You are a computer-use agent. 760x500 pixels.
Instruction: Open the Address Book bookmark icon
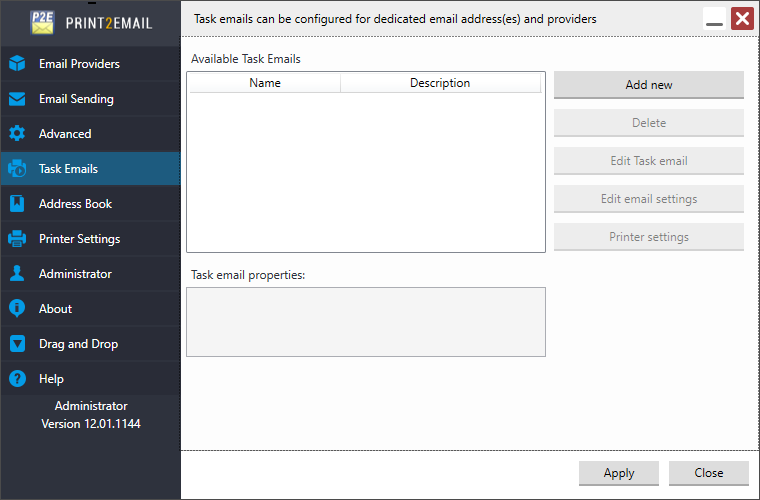point(17,203)
